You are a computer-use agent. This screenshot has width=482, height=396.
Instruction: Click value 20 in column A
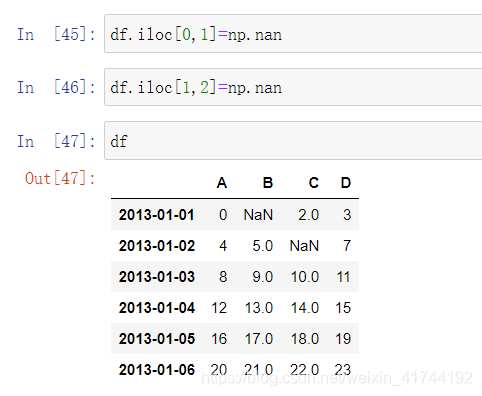point(219,370)
